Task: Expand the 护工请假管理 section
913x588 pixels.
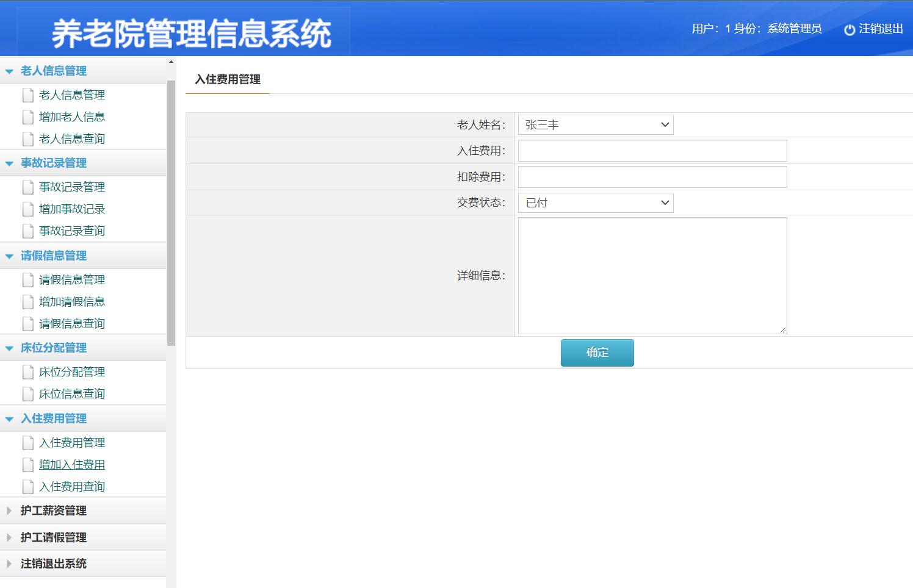Action: (x=54, y=537)
